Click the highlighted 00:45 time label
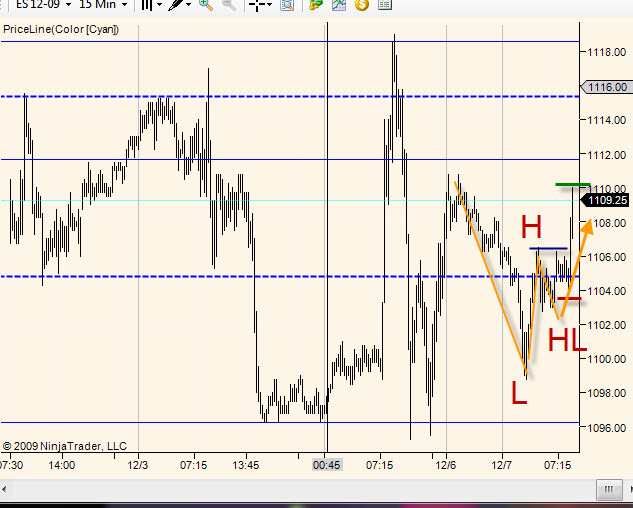 point(327,465)
